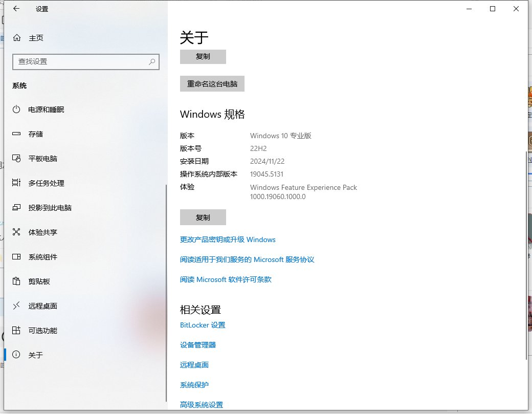
Task: Click the 操作系统内部版本 label
Action: (209, 174)
